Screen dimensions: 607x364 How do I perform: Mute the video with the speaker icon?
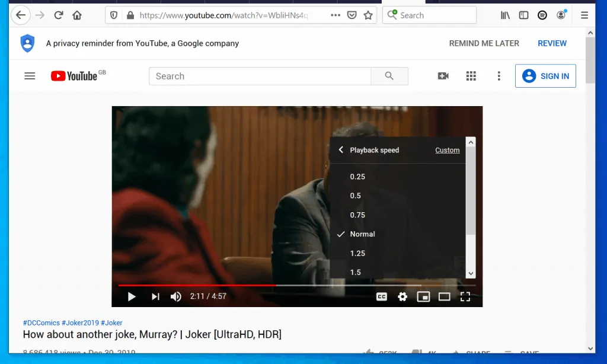[175, 296]
